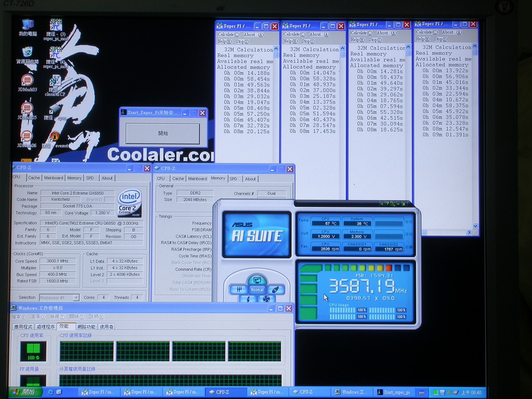Click first Super PI vertical scrollbar thumb
Image resolution: width=532 pixels, height=399 pixels.
click(x=276, y=54)
